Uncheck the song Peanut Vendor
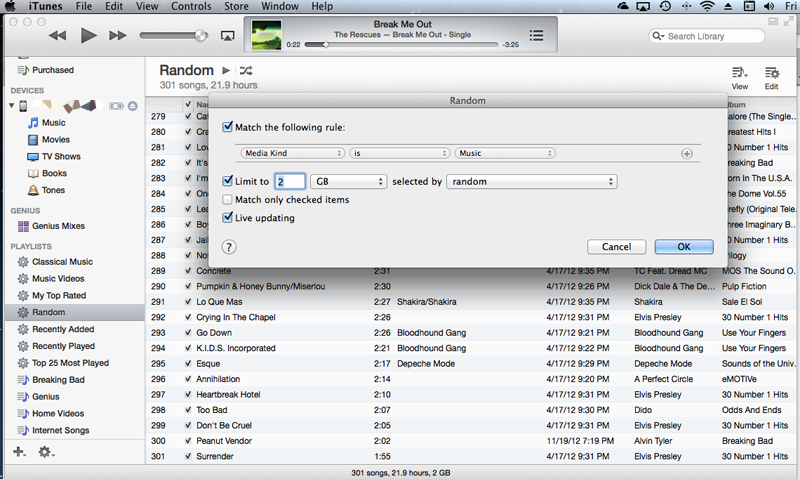800x479 pixels. coord(188,441)
